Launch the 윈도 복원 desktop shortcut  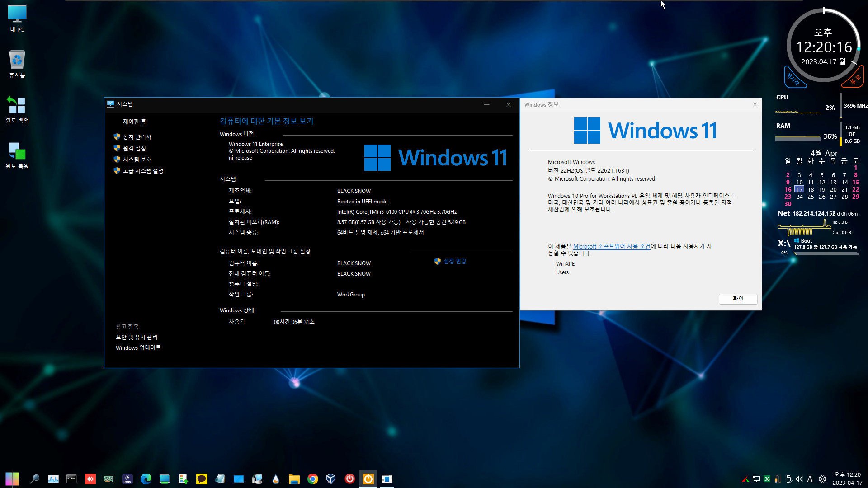[17, 155]
